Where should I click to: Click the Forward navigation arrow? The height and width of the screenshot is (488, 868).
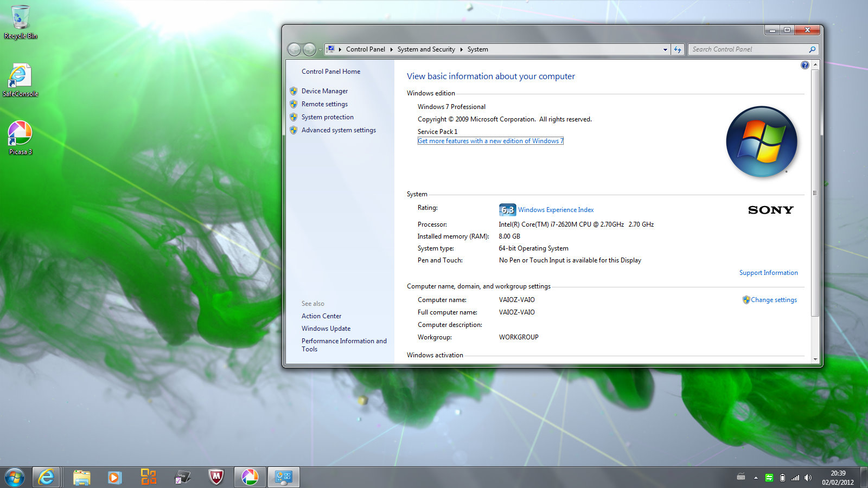coord(309,49)
